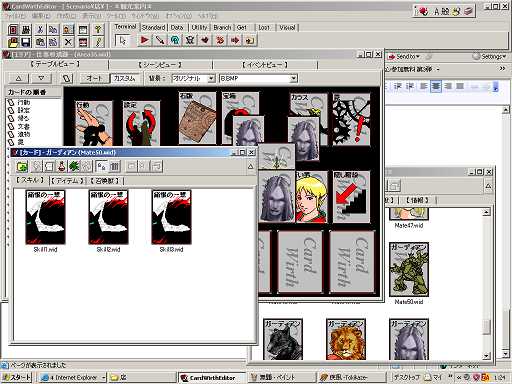This screenshot has width=512, height=384.
Task: Select the 隠し階段 staircase card on table
Action: (351, 197)
